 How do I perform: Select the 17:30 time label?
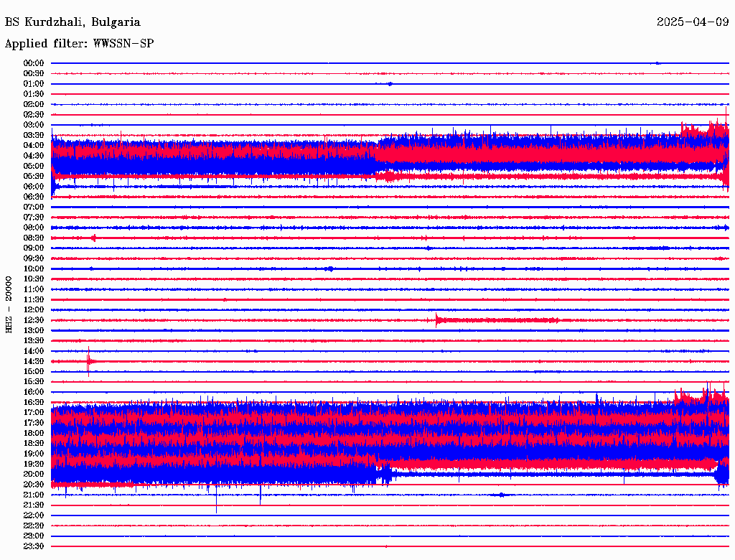click(34, 423)
